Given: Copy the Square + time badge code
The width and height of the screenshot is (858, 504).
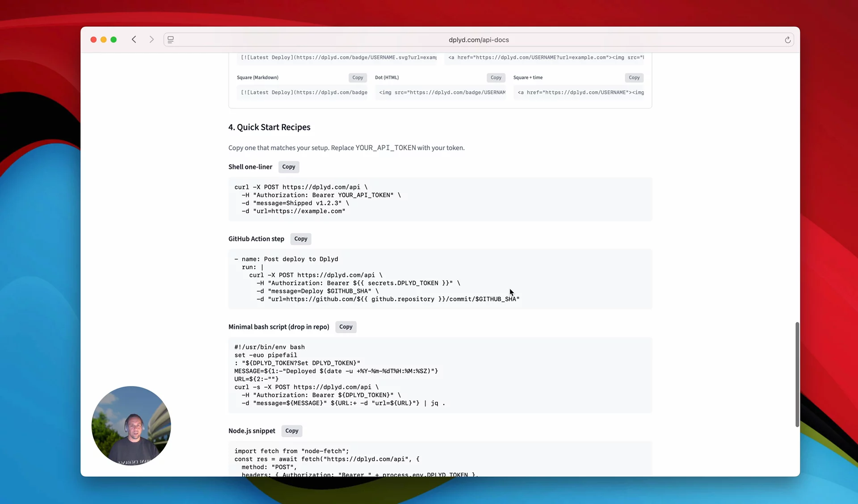Looking at the screenshot, I should pos(634,77).
